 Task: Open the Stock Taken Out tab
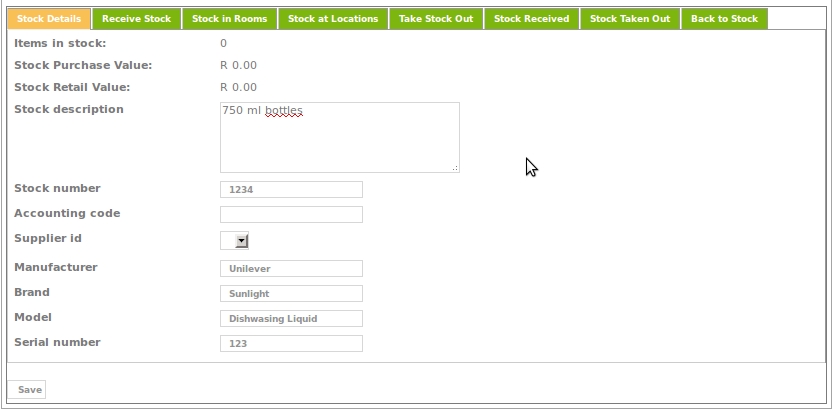click(x=630, y=19)
